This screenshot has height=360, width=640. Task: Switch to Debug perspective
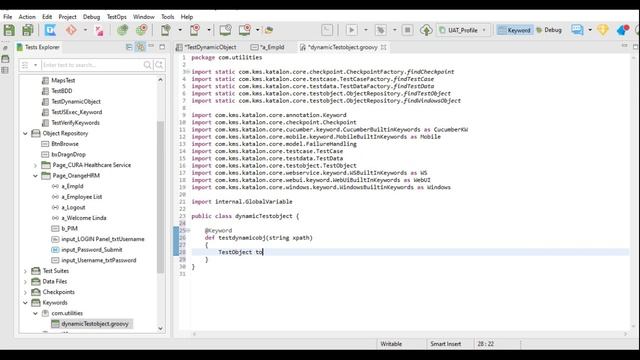(x=549, y=30)
